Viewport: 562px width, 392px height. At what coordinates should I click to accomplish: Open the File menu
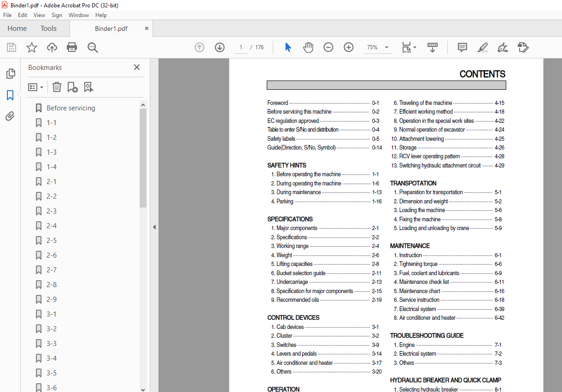point(7,15)
